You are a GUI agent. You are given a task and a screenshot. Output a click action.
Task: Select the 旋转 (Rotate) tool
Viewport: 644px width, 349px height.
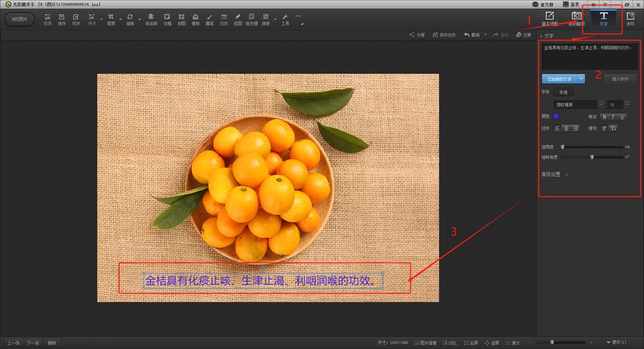pyautogui.click(x=130, y=19)
